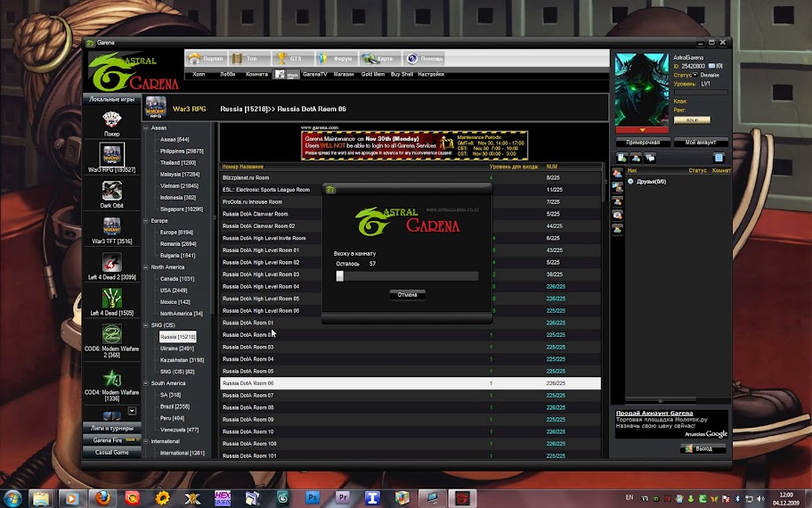Open the Gold Mem menu item
The height and width of the screenshot is (508, 812).
click(373, 75)
